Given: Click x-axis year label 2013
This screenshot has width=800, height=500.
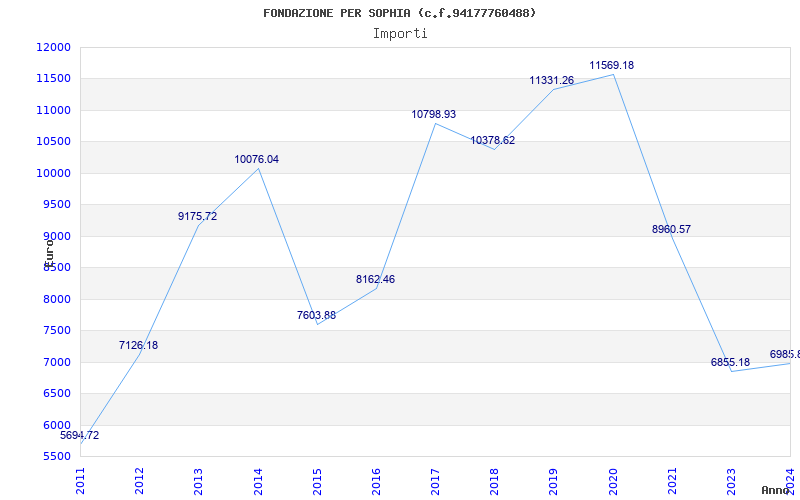Looking at the screenshot, I should (x=198, y=481).
